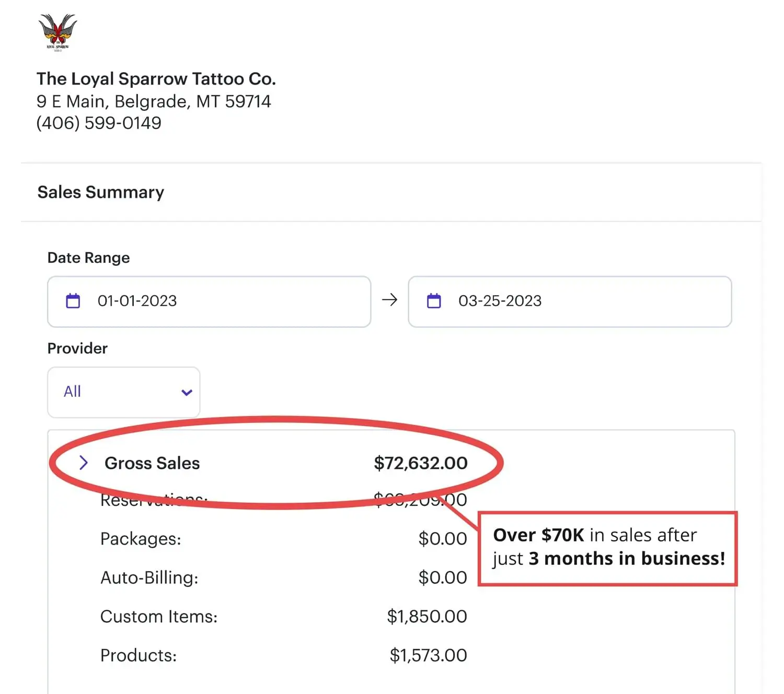Expand the Gross Sales chevron
The image size is (784, 694).
[83, 462]
